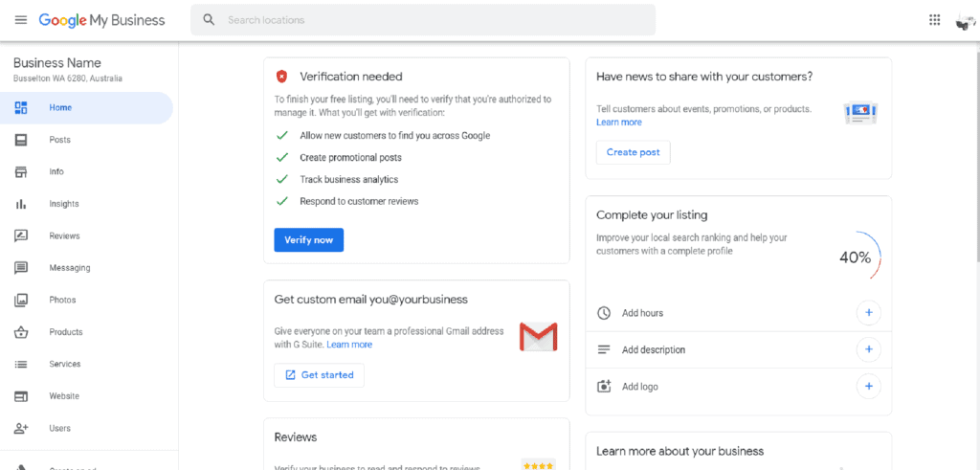Click the Verify now button

pos(309,240)
